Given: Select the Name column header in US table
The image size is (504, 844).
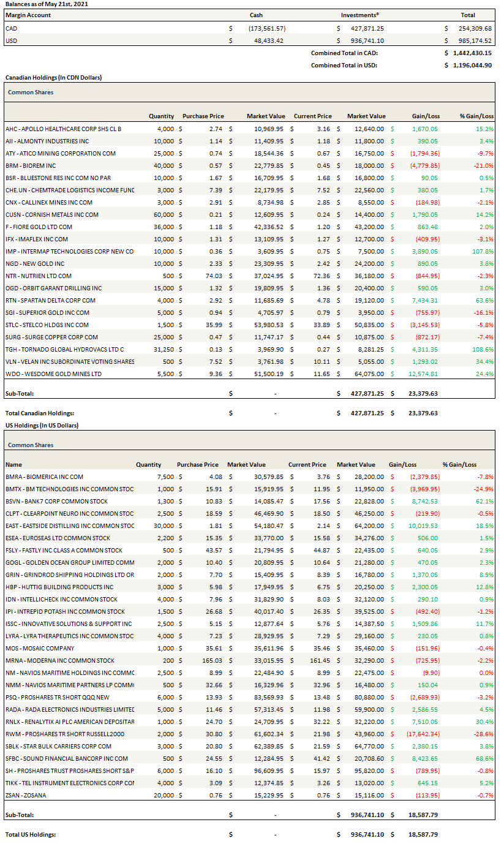Looking at the screenshot, I should tap(13, 464).
